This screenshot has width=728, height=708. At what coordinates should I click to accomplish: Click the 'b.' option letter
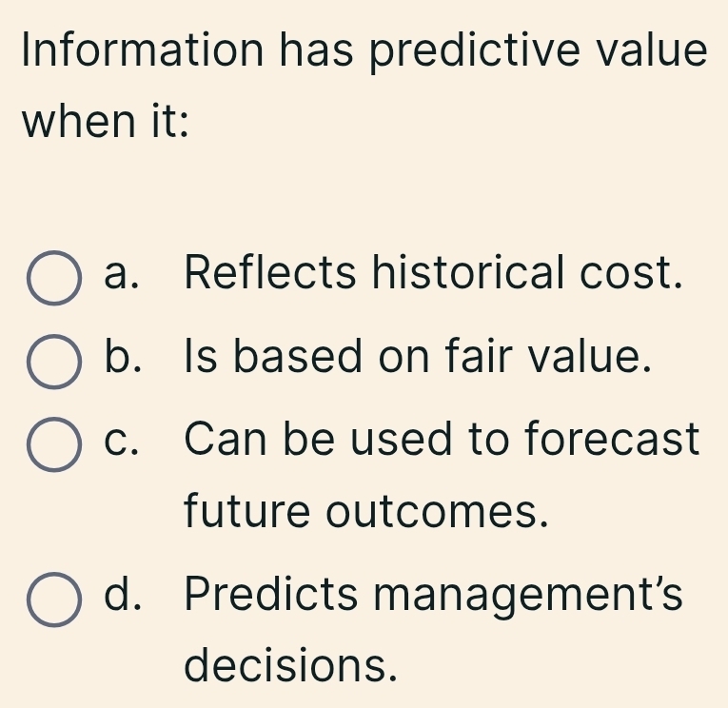pos(126,358)
